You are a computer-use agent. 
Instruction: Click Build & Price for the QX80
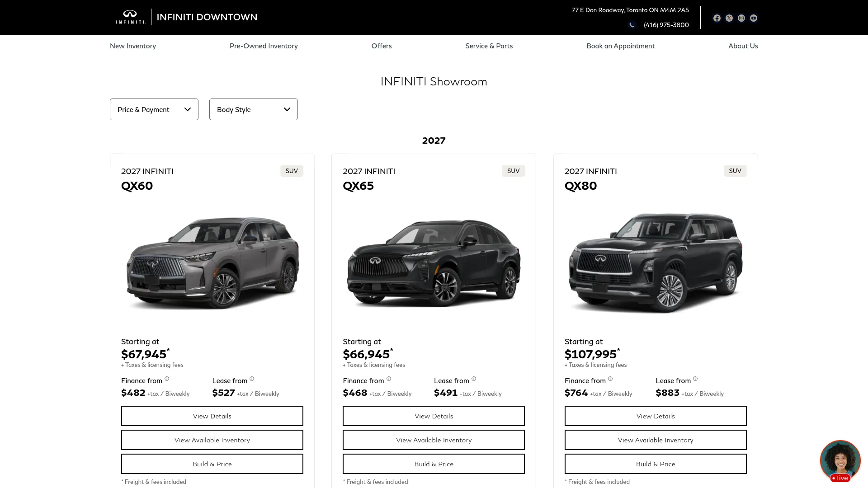coord(656,464)
